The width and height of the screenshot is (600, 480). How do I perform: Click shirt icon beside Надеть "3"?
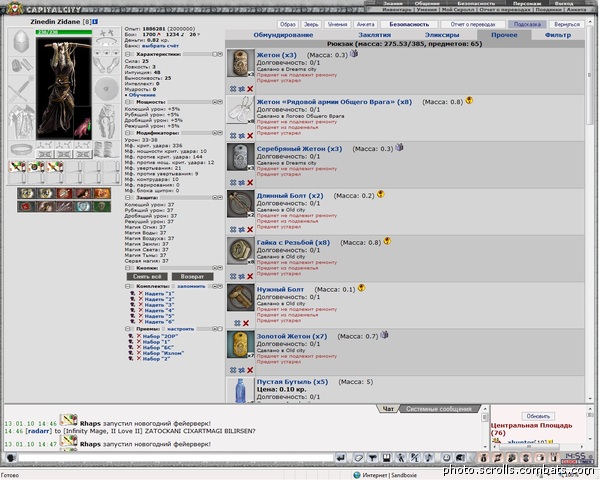tap(132, 305)
